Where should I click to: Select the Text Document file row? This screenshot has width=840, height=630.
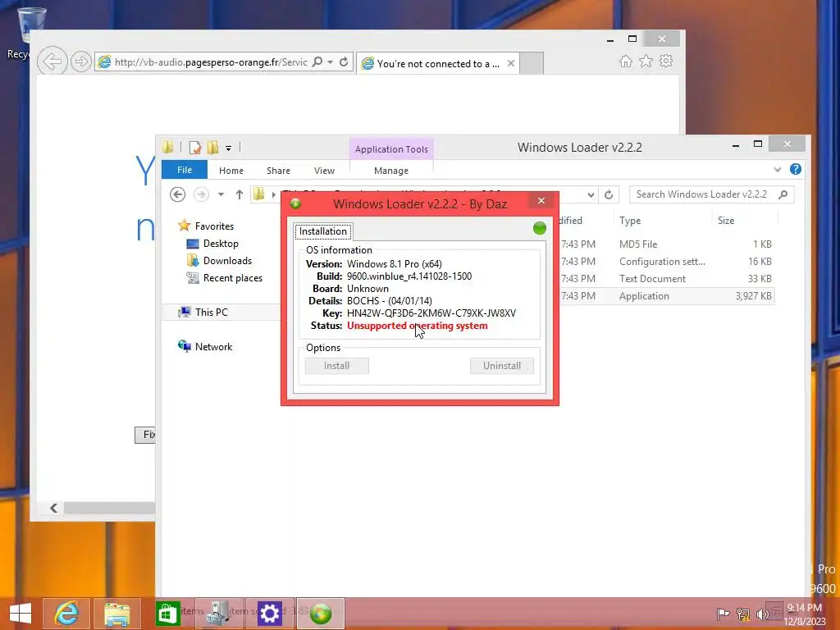(x=666, y=279)
